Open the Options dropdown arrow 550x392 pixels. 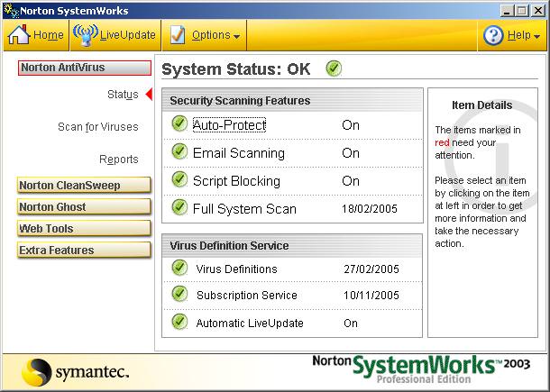pyautogui.click(x=237, y=36)
